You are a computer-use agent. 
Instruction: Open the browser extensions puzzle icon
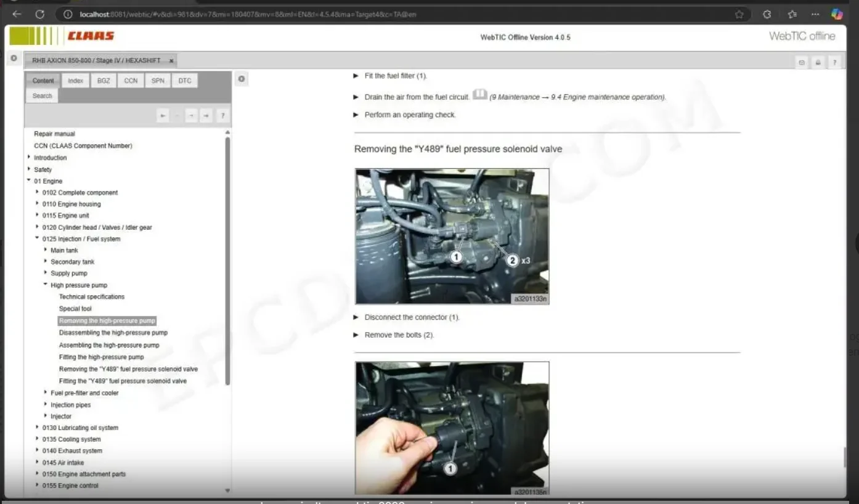[x=767, y=14]
